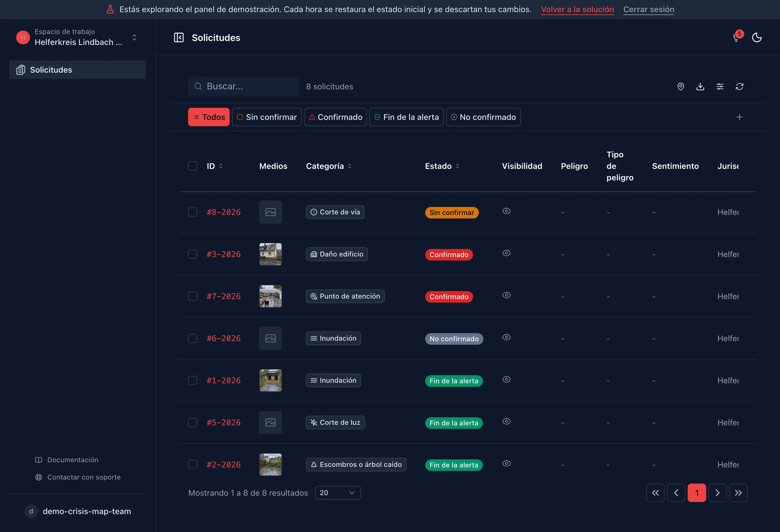Select the Todos filter tab
The image size is (780, 532).
pos(209,117)
